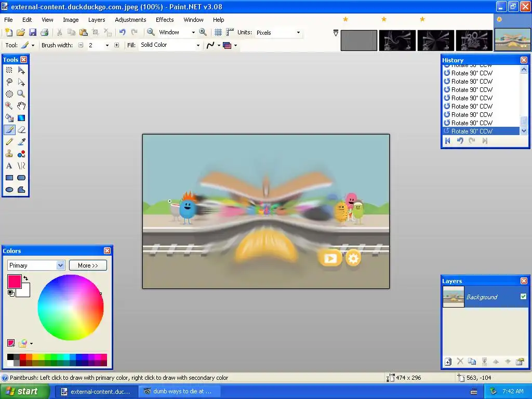Viewport: 532px width, 399px height.
Task: Select the Text tool
Action: 9,166
